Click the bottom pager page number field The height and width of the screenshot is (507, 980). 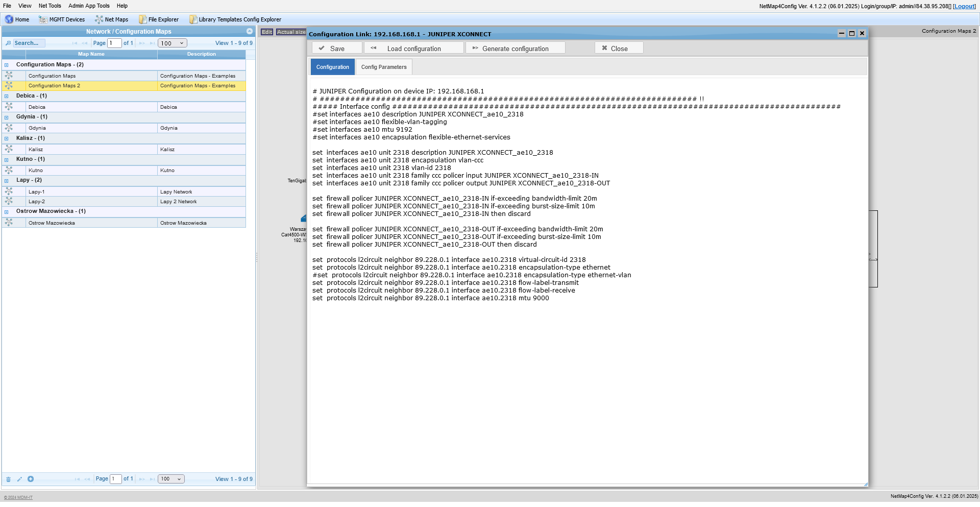(x=116, y=479)
